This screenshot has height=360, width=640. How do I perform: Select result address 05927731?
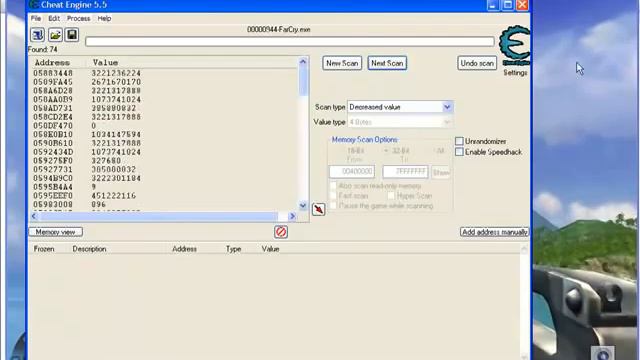pos(53,169)
